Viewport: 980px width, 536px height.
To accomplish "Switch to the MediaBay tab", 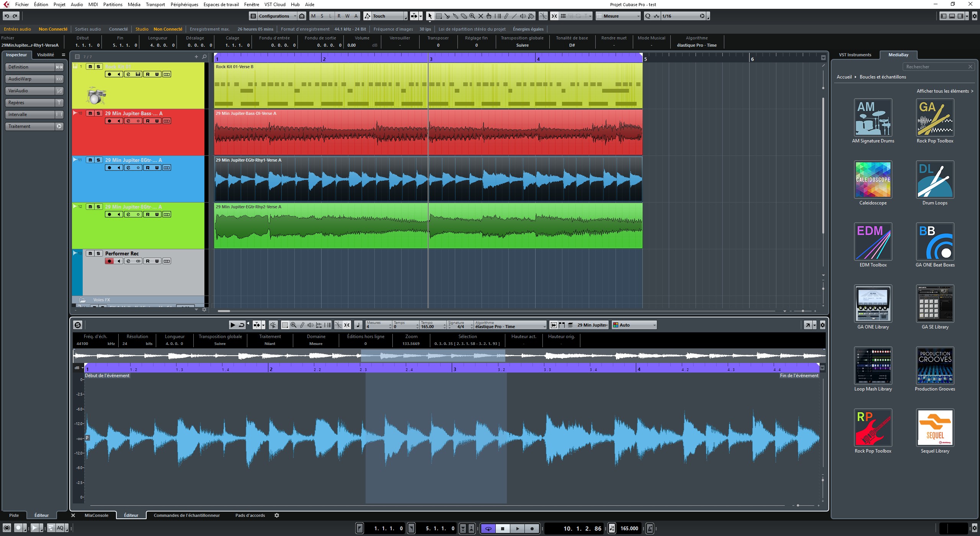I will click(x=898, y=55).
